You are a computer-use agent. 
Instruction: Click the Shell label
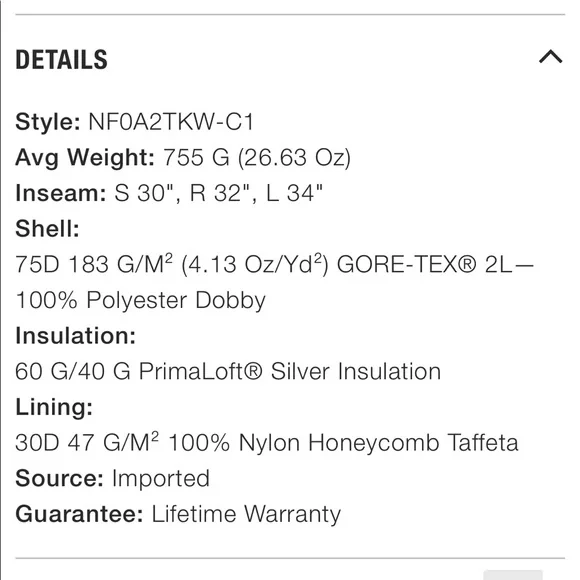click(x=47, y=229)
